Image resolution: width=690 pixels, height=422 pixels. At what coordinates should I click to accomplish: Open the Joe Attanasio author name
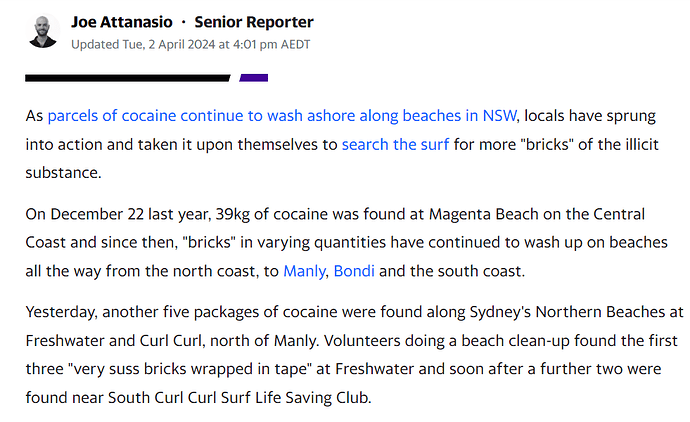tap(122, 22)
